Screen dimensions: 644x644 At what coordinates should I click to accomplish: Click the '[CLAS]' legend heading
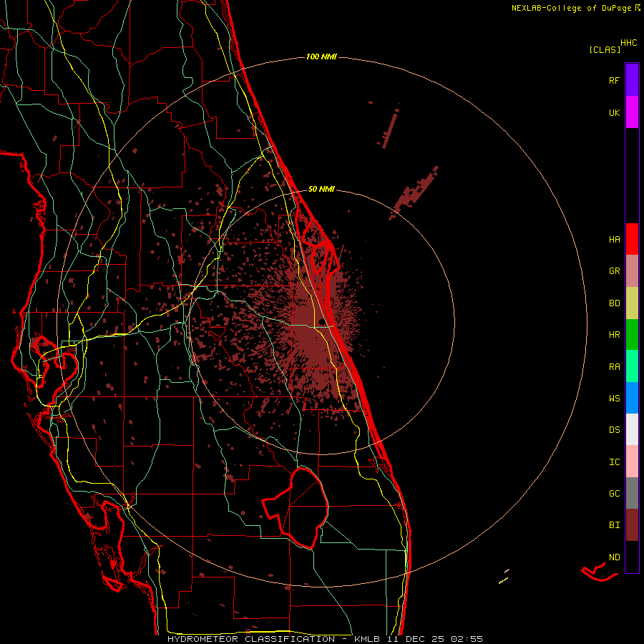coord(605,50)
